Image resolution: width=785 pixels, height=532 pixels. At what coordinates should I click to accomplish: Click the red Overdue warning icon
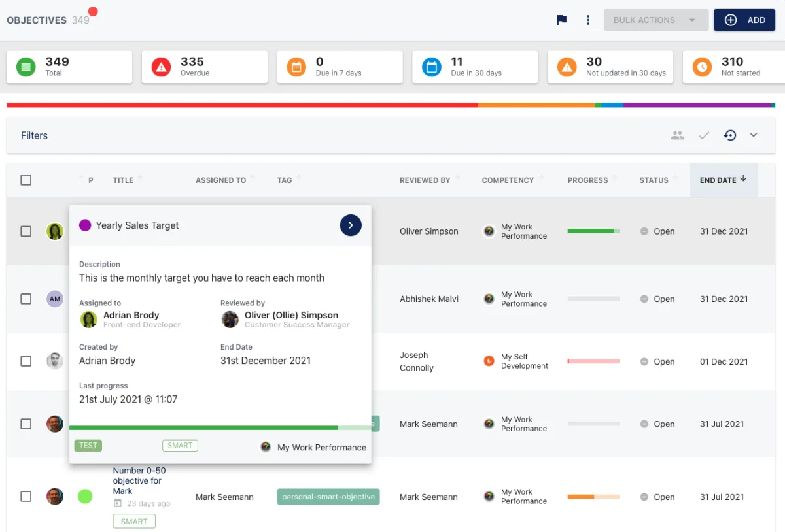pyautogui.click(x=161, y=67)
